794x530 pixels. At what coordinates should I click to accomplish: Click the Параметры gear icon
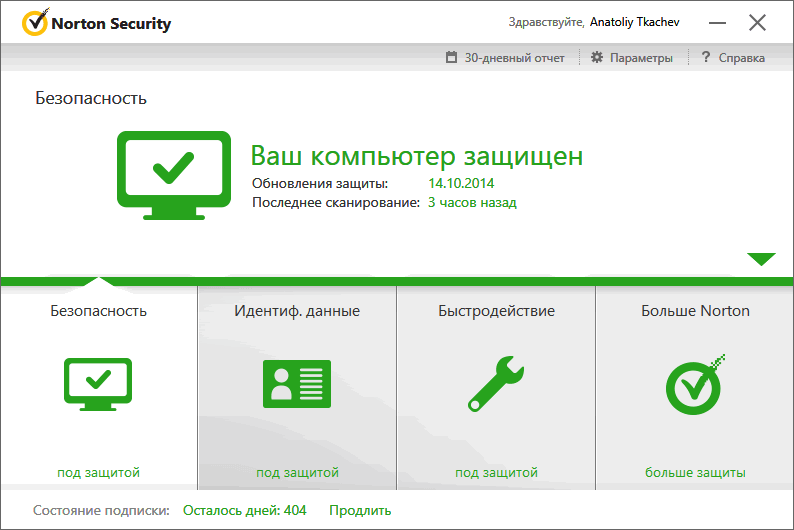597,57
